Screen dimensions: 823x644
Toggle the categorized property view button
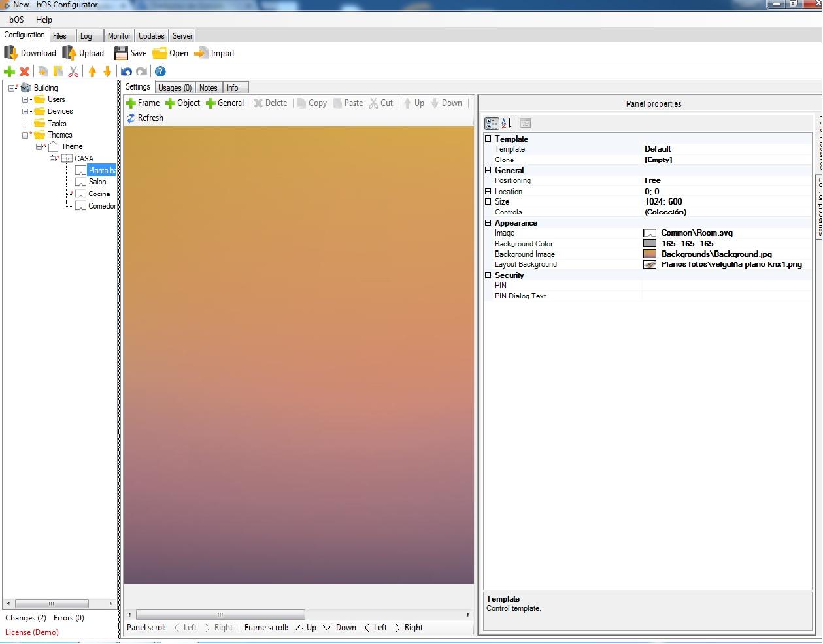tap(492, 124)
